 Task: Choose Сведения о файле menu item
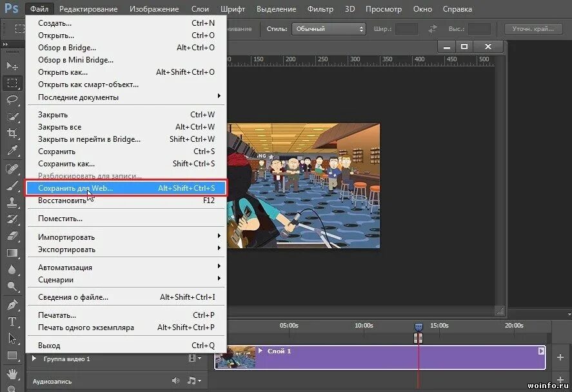(x=126, y=297)
